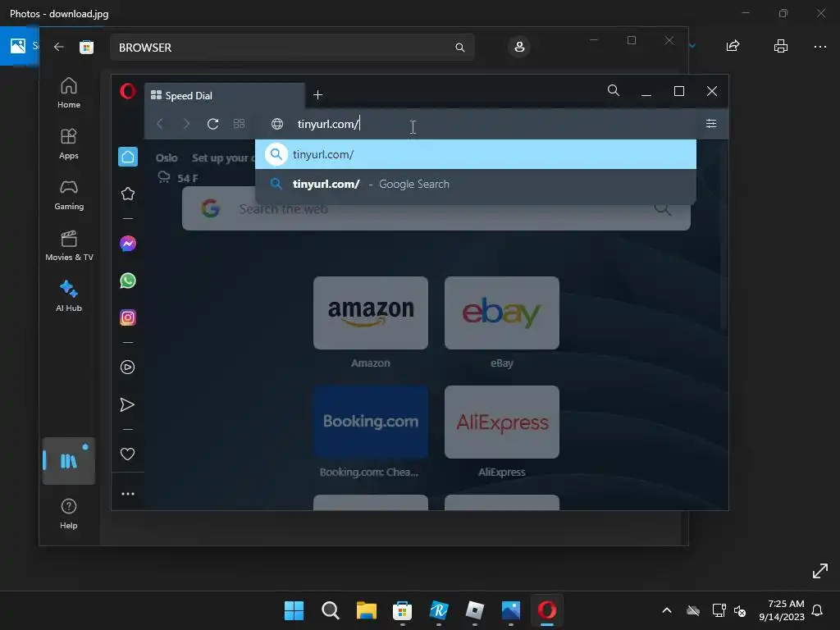Click the Google Search the web field

coord(436,209)
